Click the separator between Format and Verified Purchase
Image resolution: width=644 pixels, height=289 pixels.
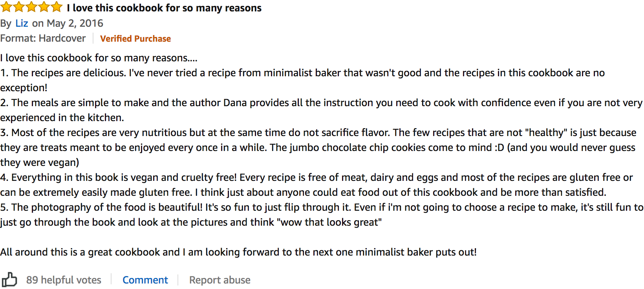93,38
